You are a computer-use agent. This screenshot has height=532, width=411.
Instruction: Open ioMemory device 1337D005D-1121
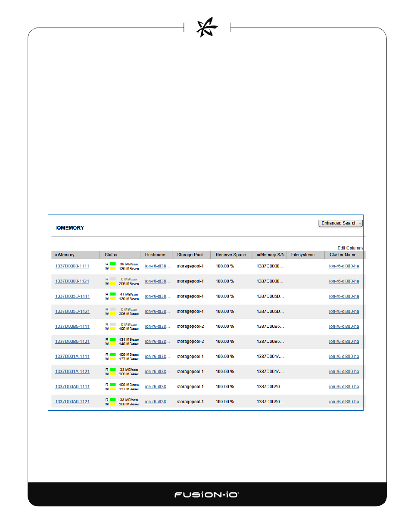click(72, 311)
